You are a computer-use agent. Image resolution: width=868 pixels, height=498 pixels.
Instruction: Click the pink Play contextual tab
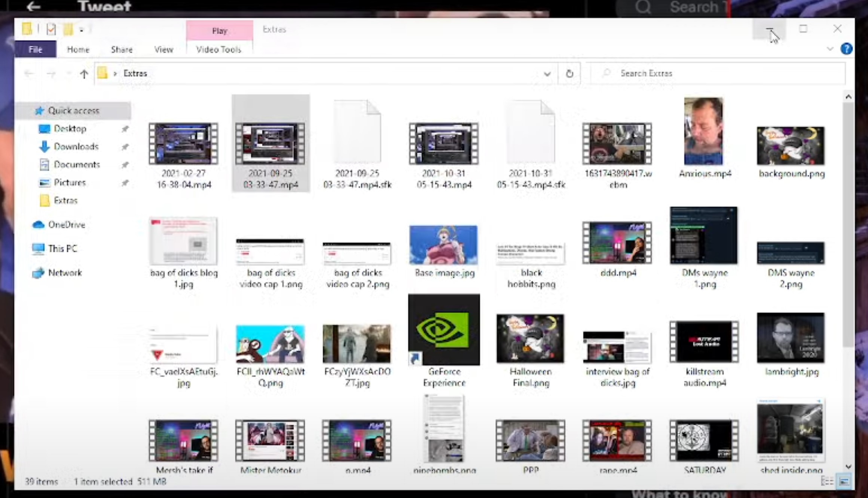click(220, 31)
